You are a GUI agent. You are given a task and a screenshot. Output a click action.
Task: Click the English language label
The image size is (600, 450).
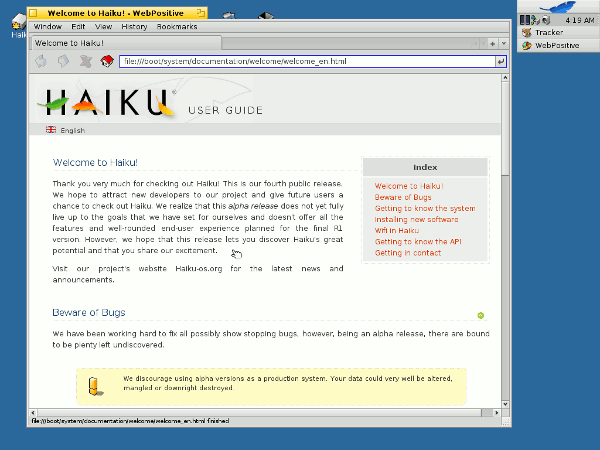[x=73, y=130]
